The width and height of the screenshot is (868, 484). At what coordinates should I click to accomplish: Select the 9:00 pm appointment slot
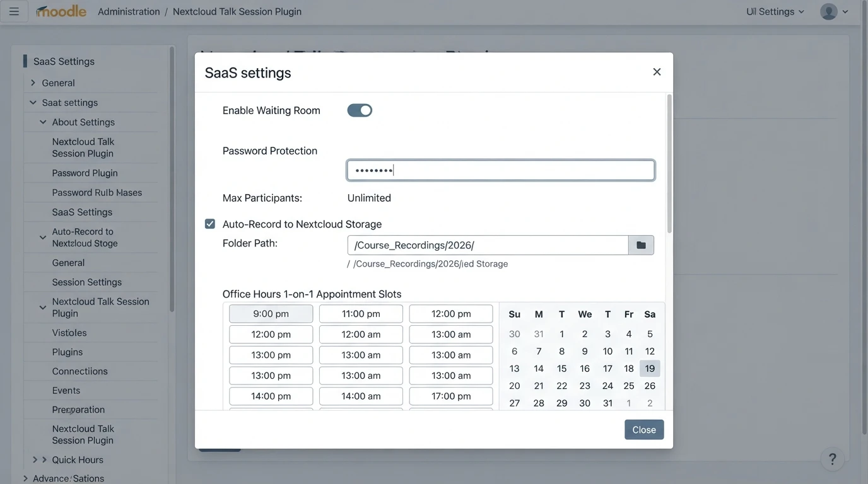(x=271, y=314)
